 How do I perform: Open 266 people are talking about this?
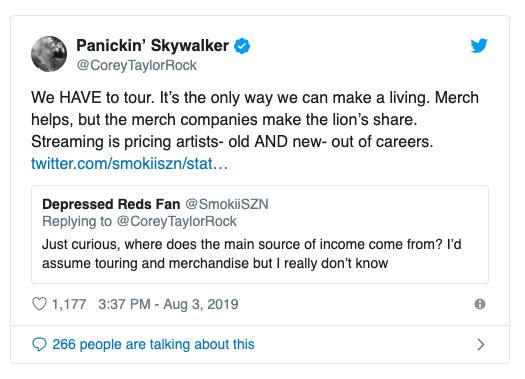click(153, 345)
